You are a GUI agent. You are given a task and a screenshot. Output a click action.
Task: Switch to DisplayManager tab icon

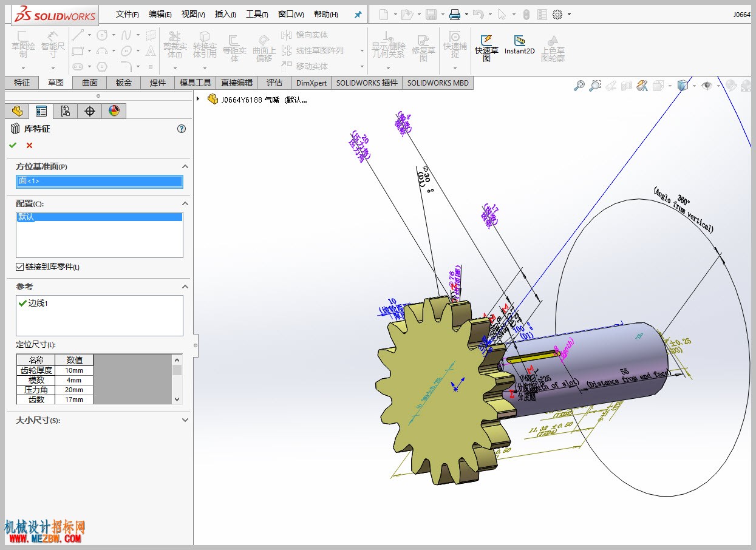(x=114, y=110)
